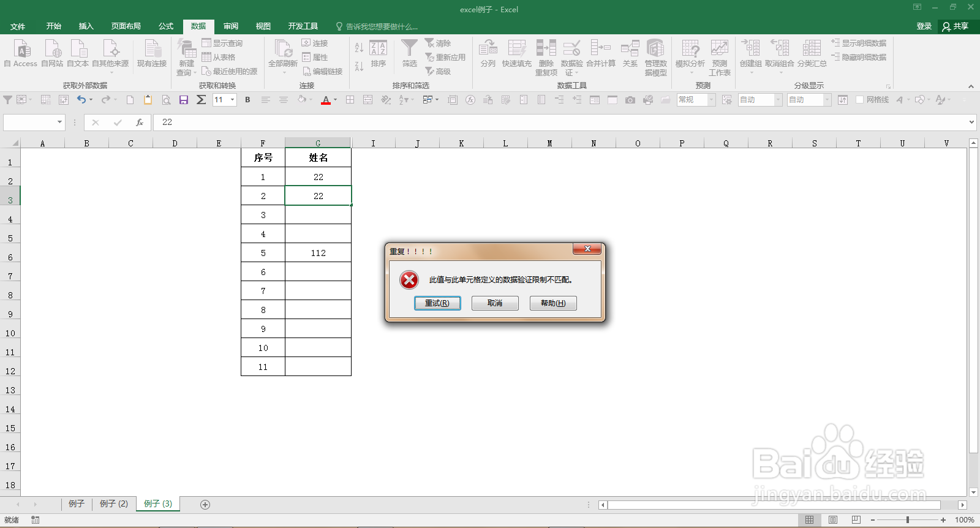Switch to the Insert (插入) tab

pos(86,26)
